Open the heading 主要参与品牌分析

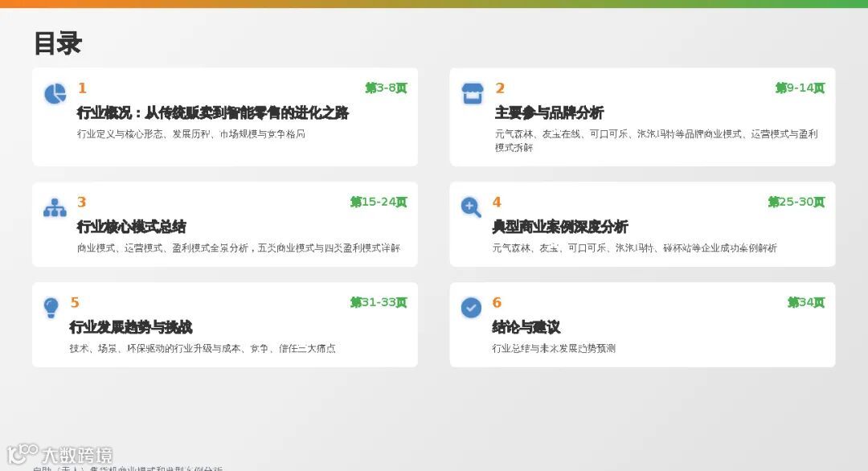[x=549, y=113]
